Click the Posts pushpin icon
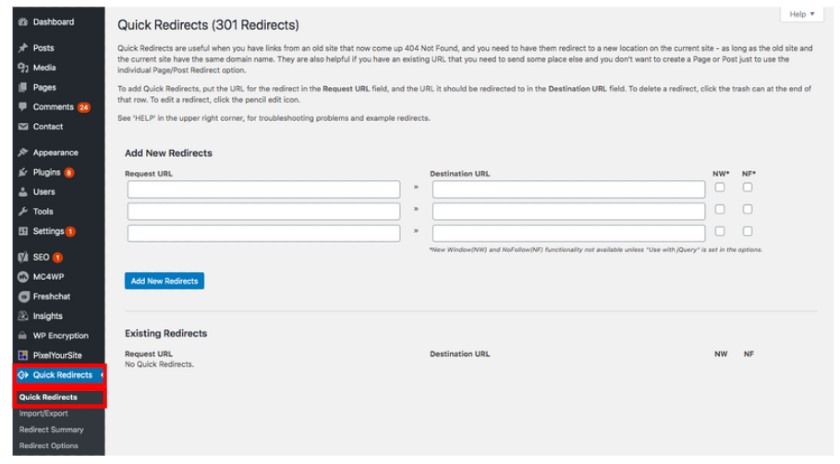Viewport: 840px width, 464px height. tap(22, 48)
